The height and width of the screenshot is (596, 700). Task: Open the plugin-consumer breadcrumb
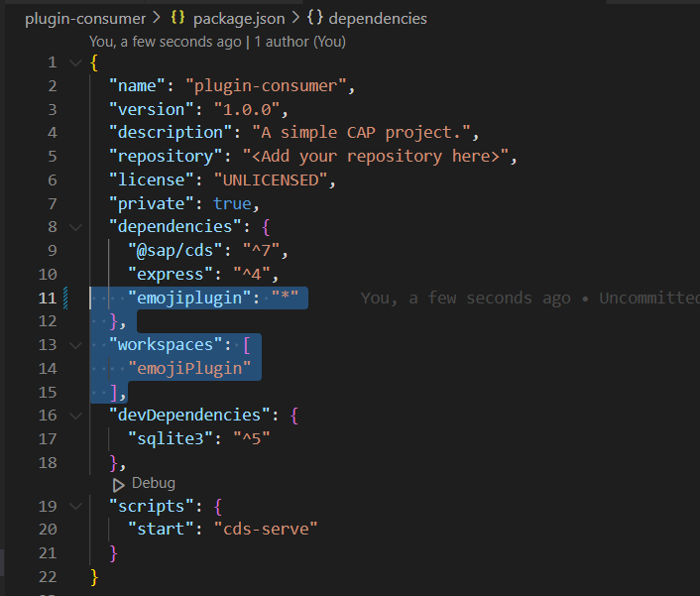[85, 19]
